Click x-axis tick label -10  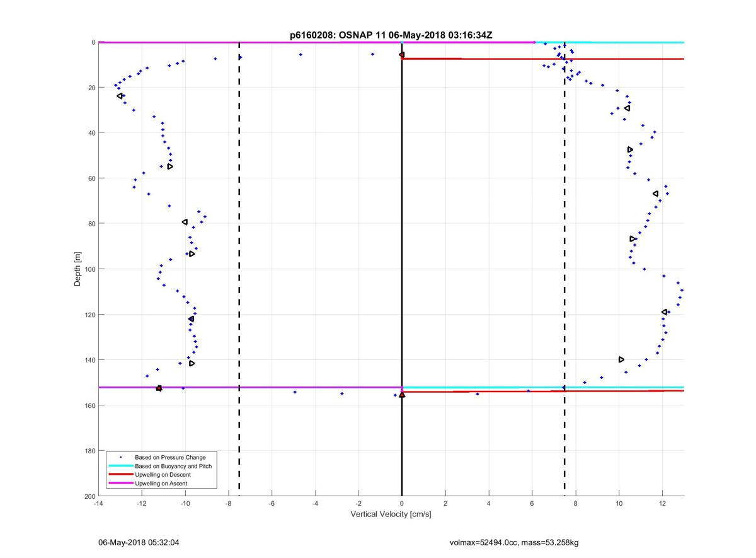(x=185, y=504)
